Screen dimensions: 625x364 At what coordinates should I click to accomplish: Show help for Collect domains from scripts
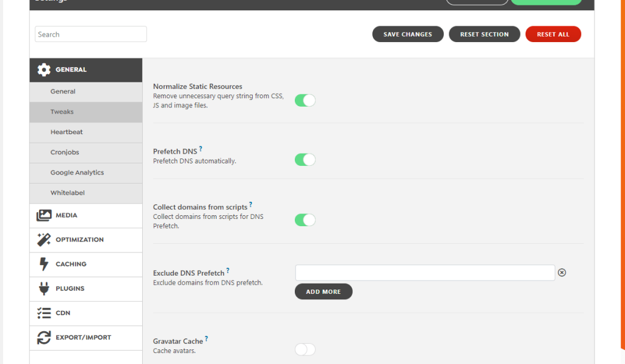pyautogui.click(x=251, y=204)
